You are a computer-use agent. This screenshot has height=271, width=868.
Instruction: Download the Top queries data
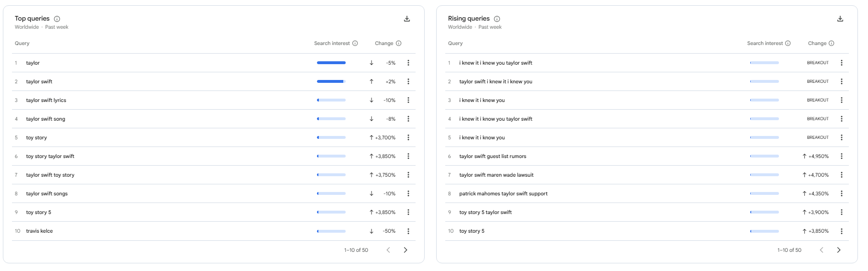(407, 19)
